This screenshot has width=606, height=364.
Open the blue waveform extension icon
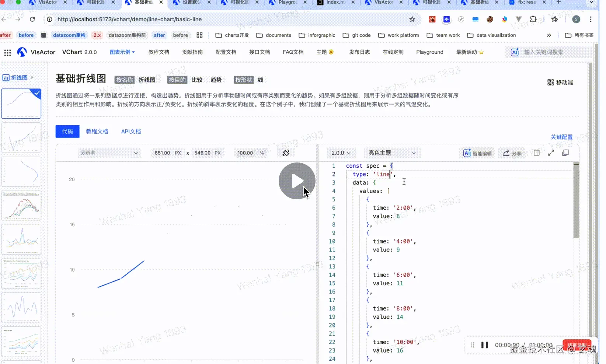446,19
